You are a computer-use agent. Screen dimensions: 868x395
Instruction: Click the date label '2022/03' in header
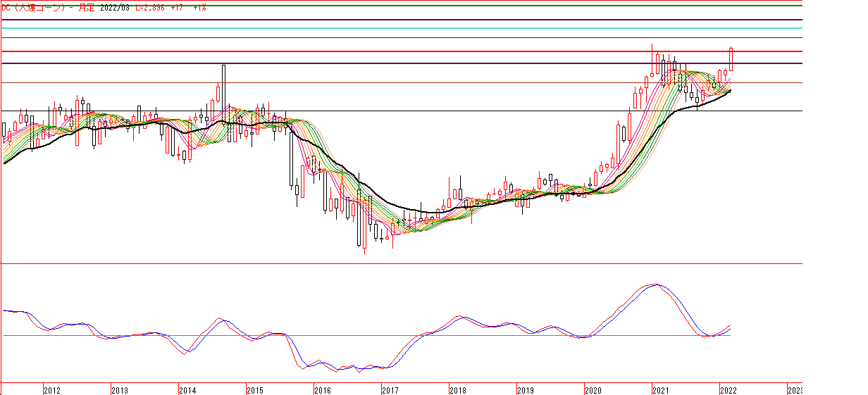tap(115, 8)
